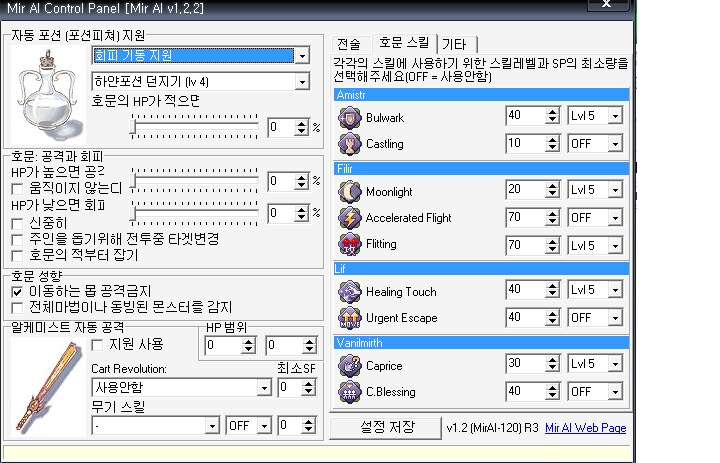Switch to the 전술 tab
This screenshot has height=463, width=720.
(x=349, y=44)
